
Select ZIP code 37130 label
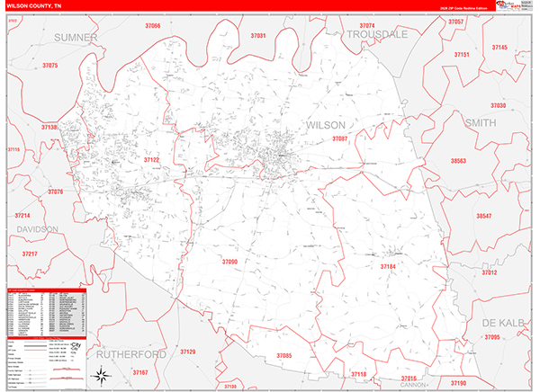(230, 387)
